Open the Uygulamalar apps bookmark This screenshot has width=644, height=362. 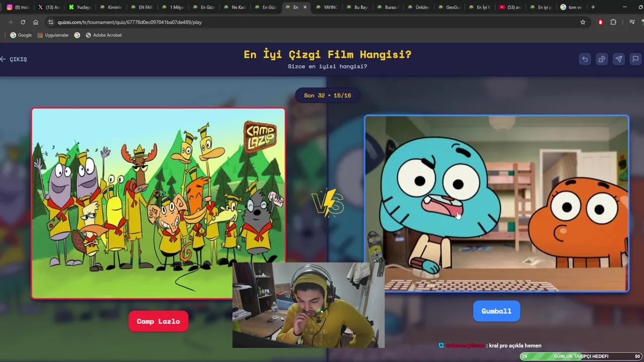53,35
